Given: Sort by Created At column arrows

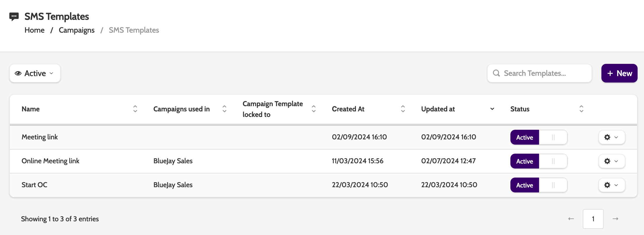Looking at the screenshot, I should click(x=403, y=109).
